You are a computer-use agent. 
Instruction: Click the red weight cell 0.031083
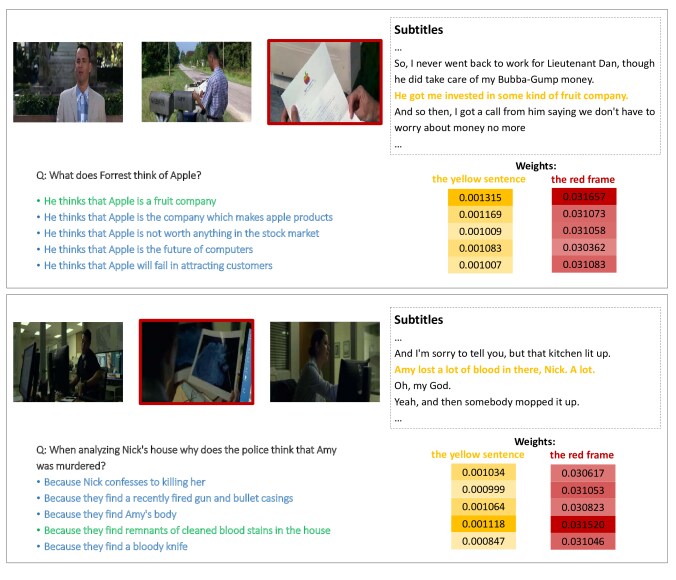(584, 264)
